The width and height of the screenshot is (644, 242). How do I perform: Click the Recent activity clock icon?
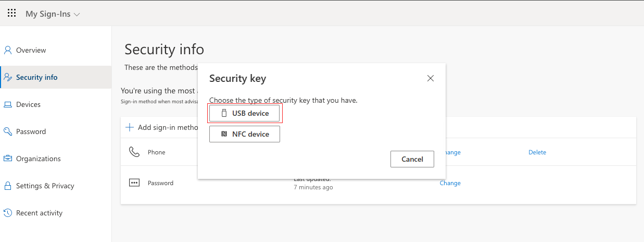coord(8,213)
